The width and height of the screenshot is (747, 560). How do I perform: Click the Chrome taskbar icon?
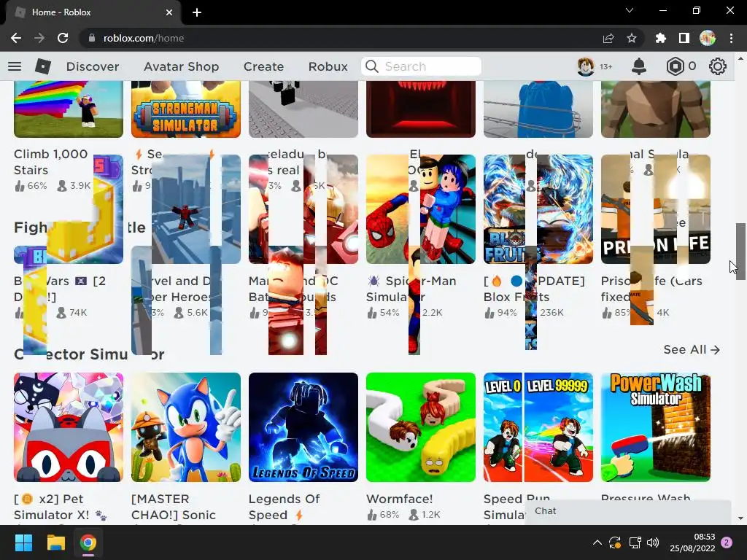pos(88,542)
